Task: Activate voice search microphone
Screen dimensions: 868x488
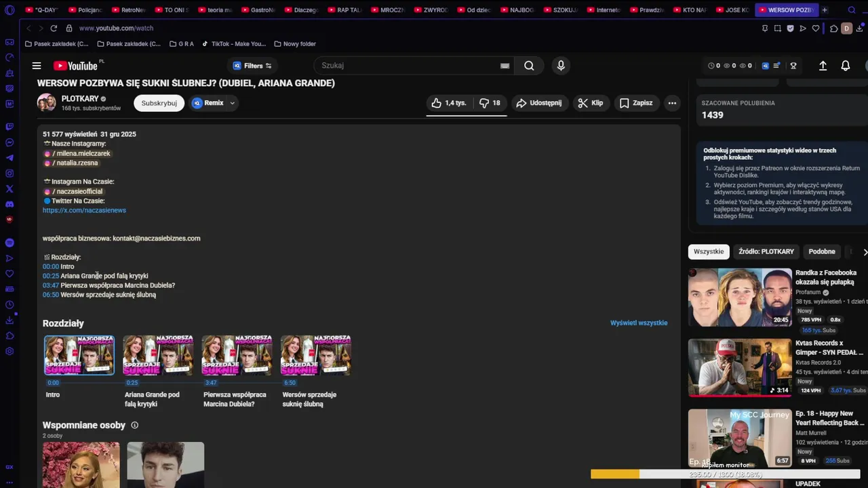Action: 561,66
